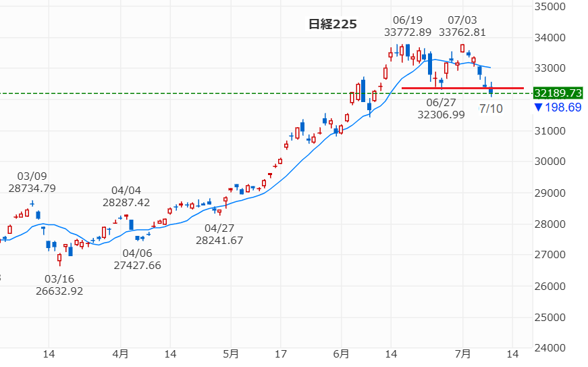
Task: Click the 04/27 low label 28241.67
Action: 219,234
